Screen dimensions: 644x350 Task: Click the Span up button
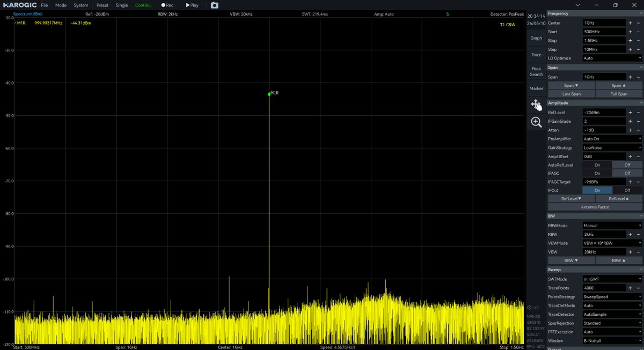tap(619, 86)
